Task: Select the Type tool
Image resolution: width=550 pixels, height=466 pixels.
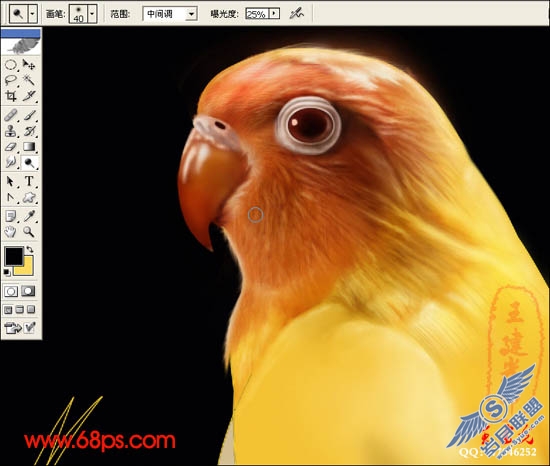Action: point(29,182)
